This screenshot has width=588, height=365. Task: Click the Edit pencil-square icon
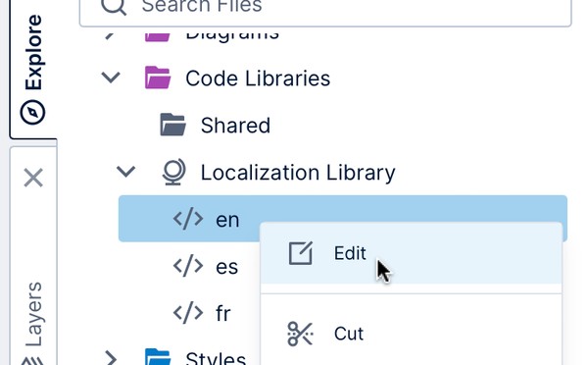[301, 253]
